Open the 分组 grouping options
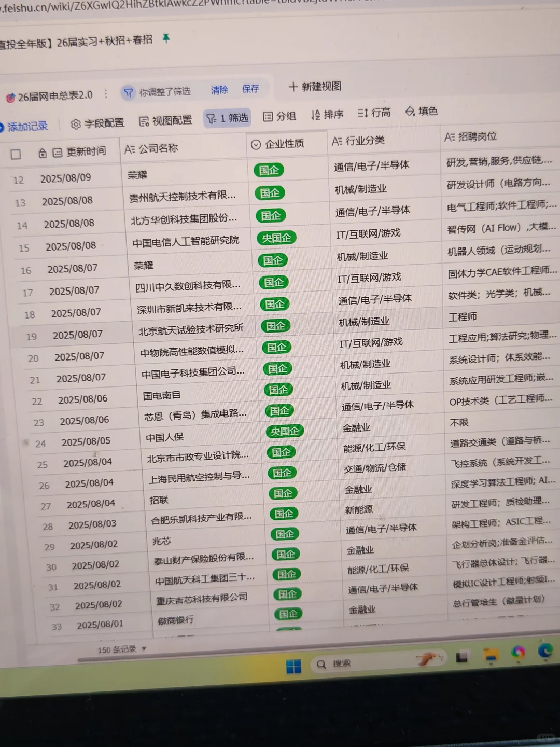The width and height of the screenshot is (560, 747). coord(279,116)
